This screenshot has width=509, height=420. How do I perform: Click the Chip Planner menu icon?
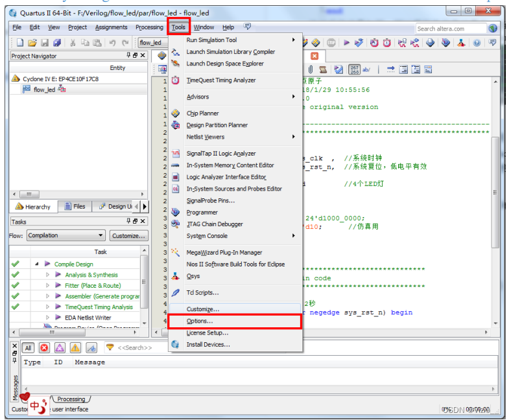[175, 113]
